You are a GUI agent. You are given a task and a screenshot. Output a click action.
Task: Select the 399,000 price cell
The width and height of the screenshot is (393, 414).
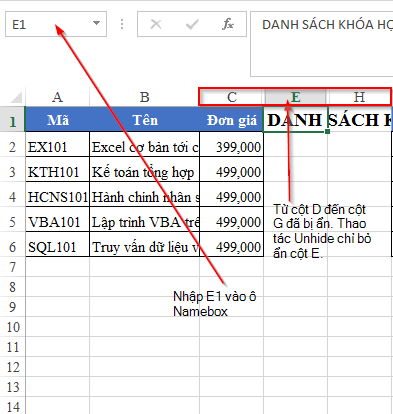tap(232, 145)
